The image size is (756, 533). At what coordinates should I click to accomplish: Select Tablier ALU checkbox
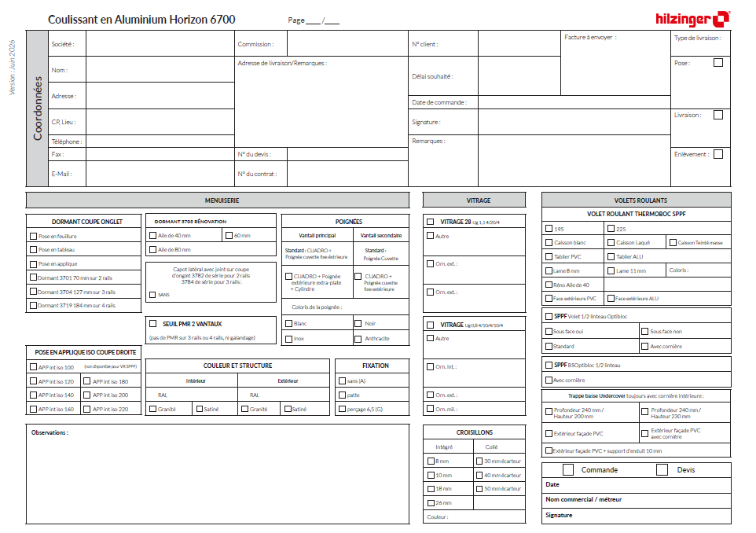(x=611, y=256)
